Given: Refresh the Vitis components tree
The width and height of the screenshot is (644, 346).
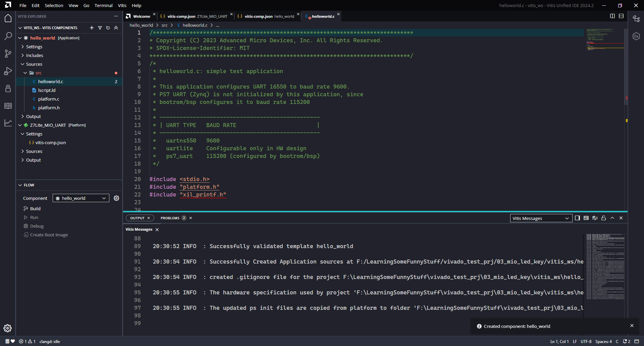Looking at the screenshot, I should [108, 28].
